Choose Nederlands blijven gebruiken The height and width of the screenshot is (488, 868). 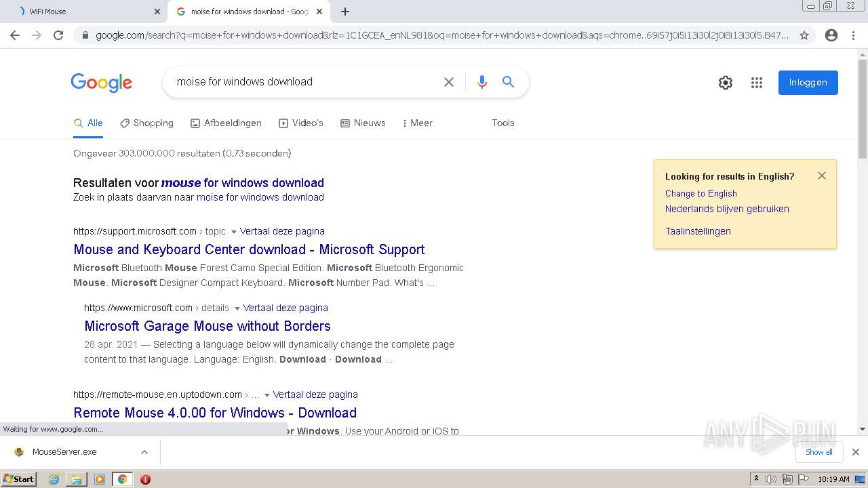click(x=727, y=209)
